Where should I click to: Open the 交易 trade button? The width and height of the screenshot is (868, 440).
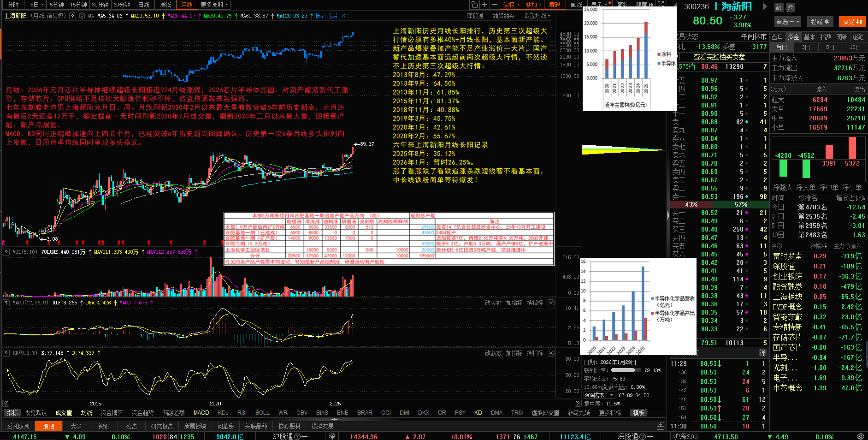coord(853,22)
